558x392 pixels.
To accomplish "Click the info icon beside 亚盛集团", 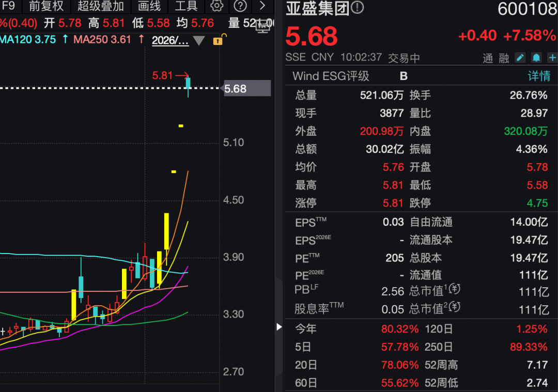I will tap(358, 7).
